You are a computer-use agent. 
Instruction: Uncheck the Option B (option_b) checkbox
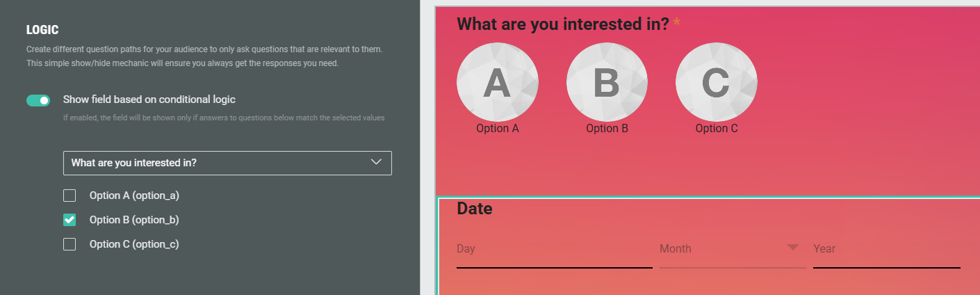click(70, 220)
